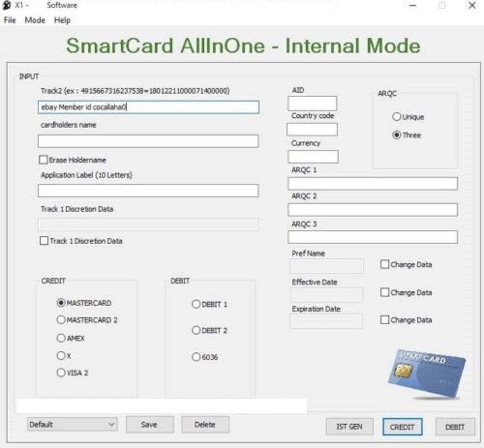Click the X1 application icon in titlebar

point(6,5)
